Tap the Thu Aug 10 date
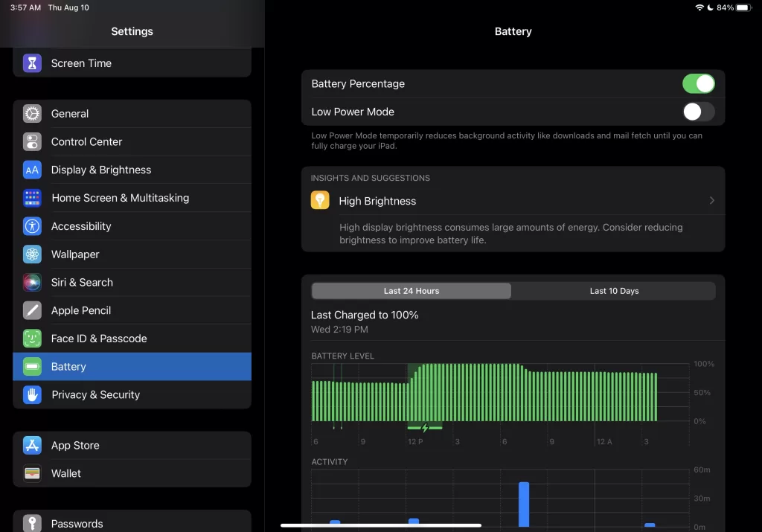 click(68, 7)
